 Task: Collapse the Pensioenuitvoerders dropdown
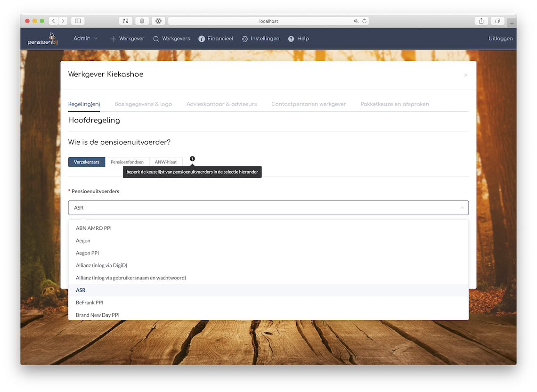(x=462, y=208)
